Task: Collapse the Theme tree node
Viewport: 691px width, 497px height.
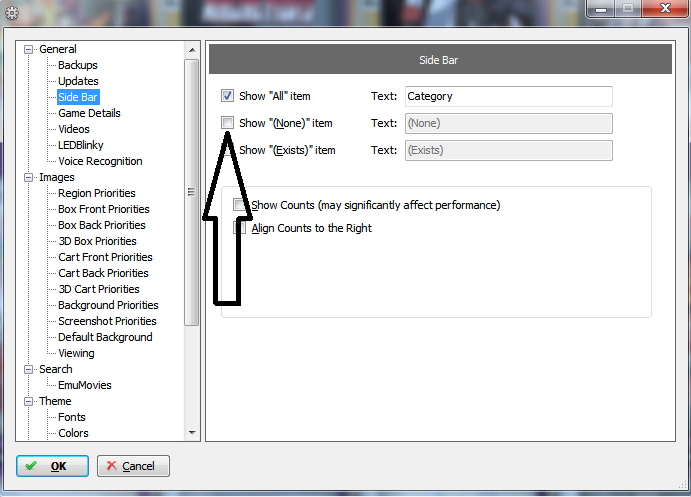Action: coord(28,401)
